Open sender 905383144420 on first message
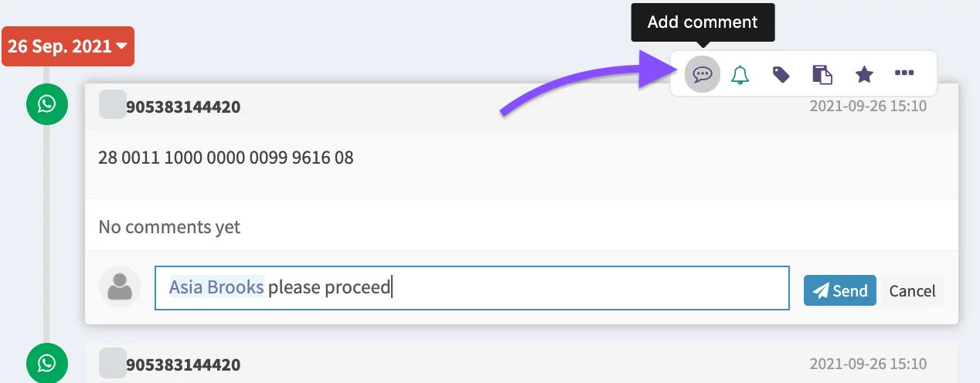The width and height of the screenshot is (980, 383). pos(183,107)
